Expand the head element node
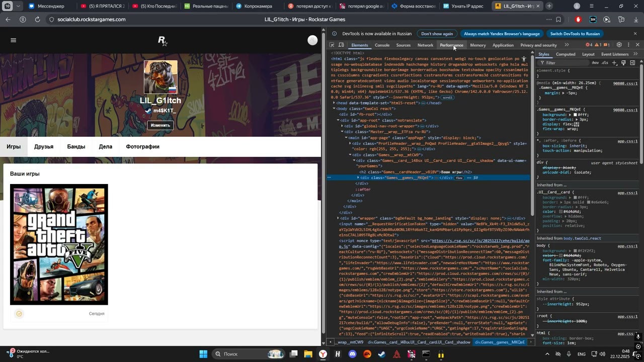 pos(334,103)
